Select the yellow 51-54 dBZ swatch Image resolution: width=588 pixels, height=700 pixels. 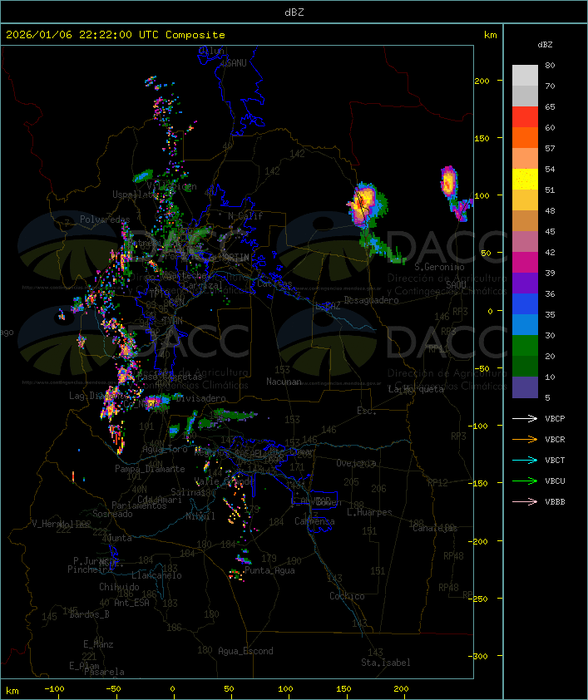(525, 180)
